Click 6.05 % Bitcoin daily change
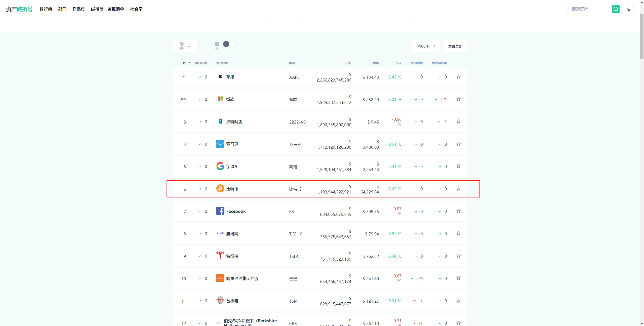This screenshot has width=644, height=326. point(395,189)
